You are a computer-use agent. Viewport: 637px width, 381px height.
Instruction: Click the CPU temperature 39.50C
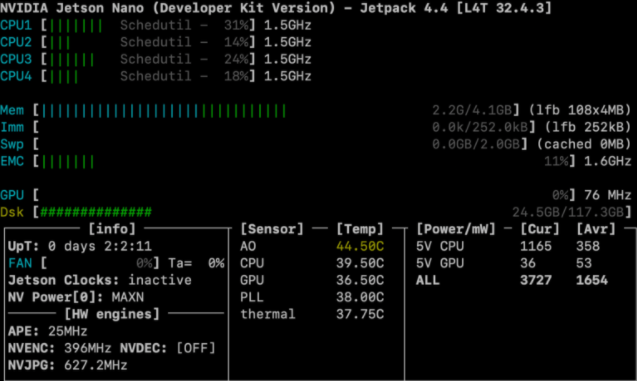[360, 263]
